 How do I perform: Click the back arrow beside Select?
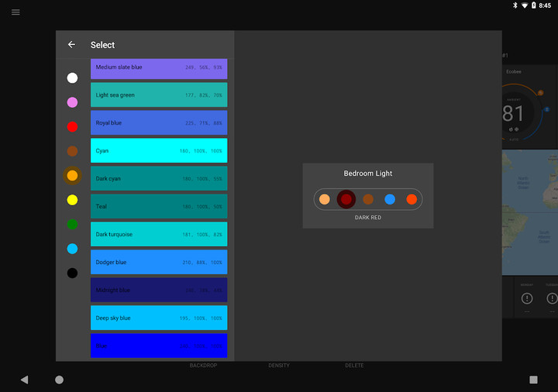coord(71,45)
